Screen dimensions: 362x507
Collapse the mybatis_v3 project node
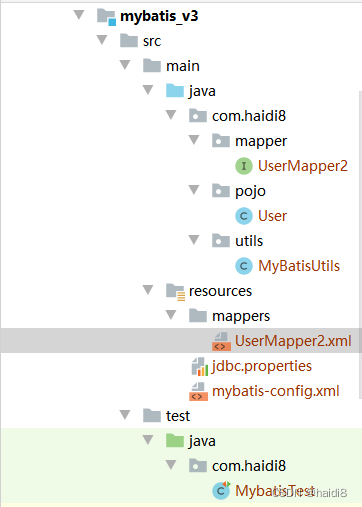pos(79,15)
